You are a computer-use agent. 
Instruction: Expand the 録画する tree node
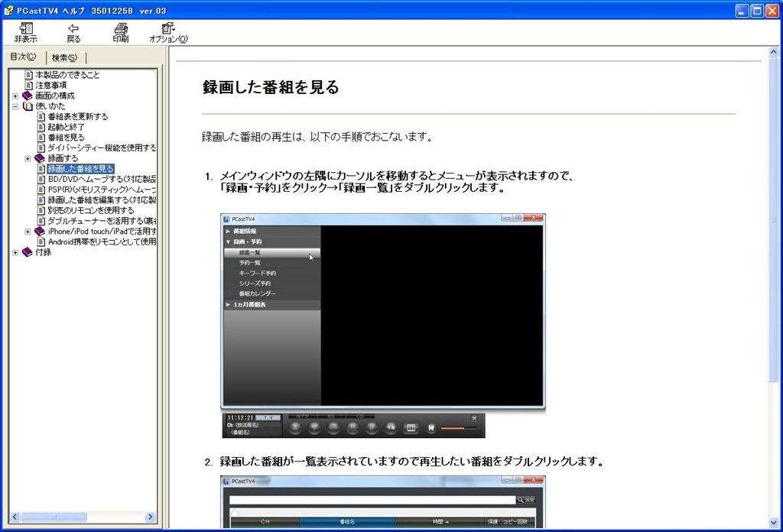click(x=28, y=159)
